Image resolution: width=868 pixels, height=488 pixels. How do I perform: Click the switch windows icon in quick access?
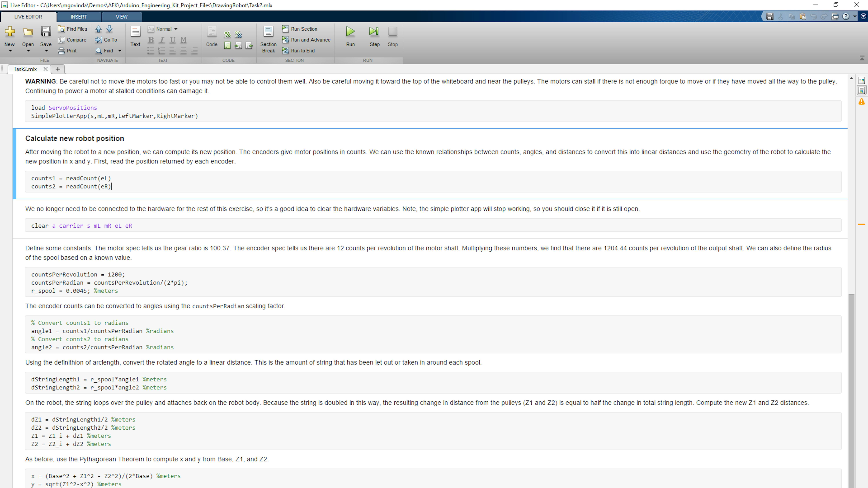(x=835, y=16)
